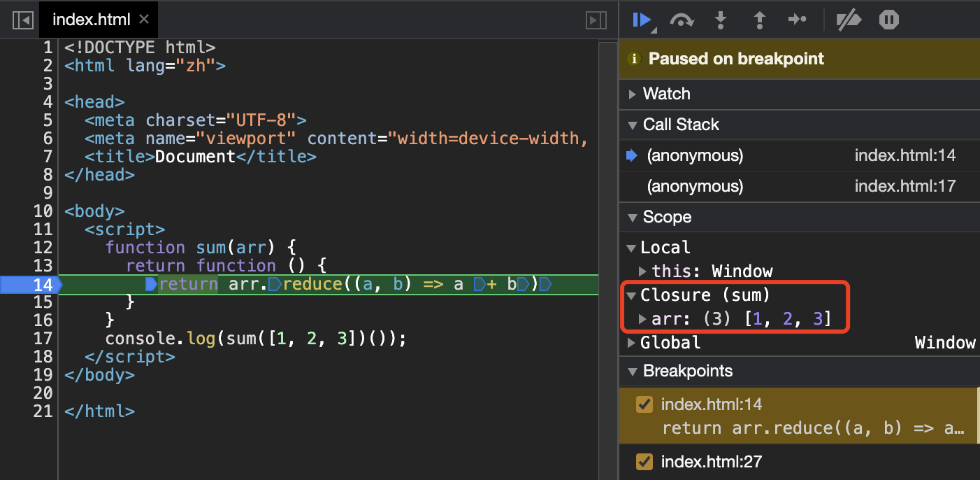Step over next function call
Image resolution: width=980 pixels, height=480 pixels.
point(682,20)
